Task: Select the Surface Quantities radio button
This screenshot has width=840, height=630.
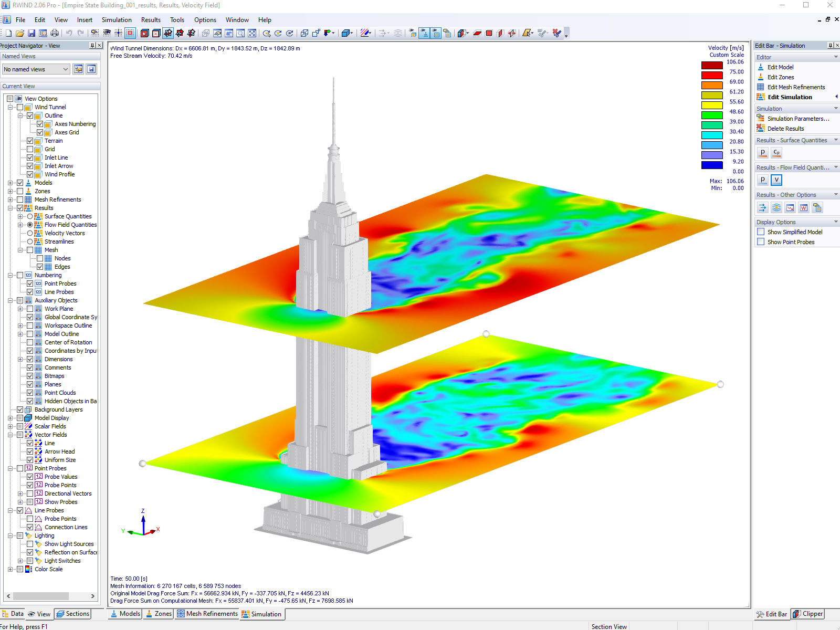Action: (30, 216)
